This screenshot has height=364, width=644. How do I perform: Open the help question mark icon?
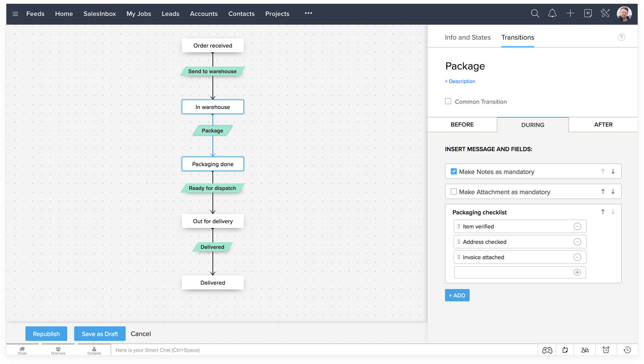pyautogui.click(x=621, y=37)
